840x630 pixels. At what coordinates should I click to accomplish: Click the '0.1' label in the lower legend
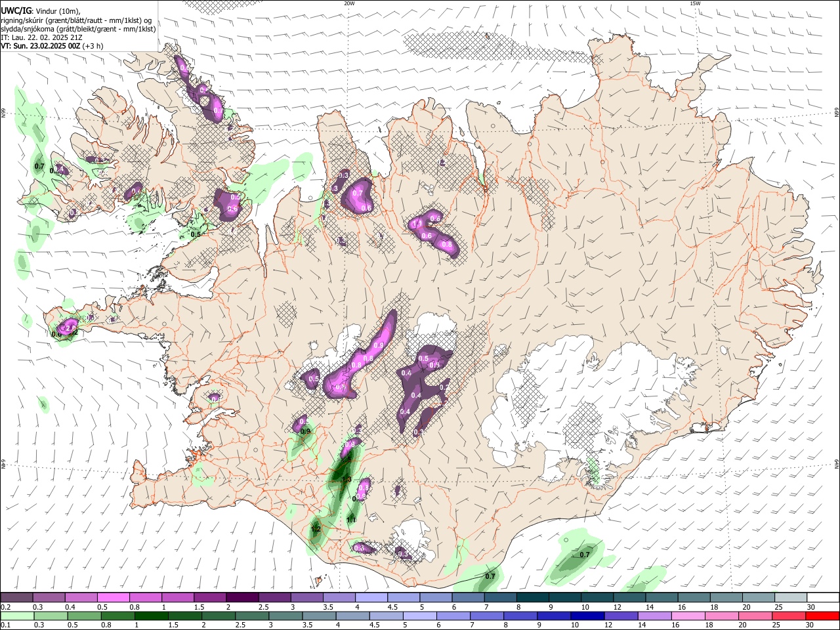pyautogui.click(x=6, y=625)
